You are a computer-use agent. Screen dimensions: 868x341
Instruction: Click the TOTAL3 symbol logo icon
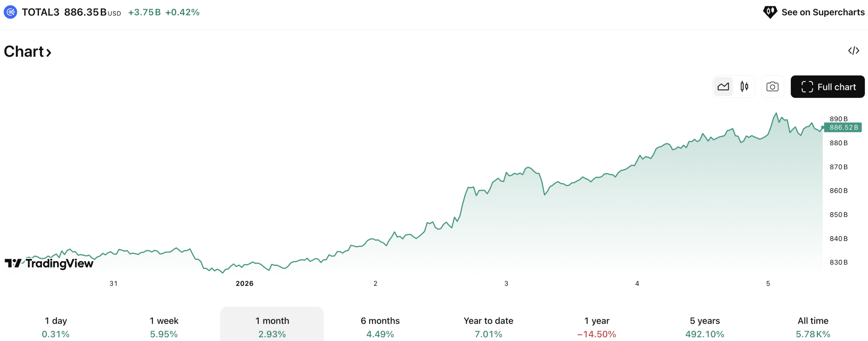click(x=11, y=12)
